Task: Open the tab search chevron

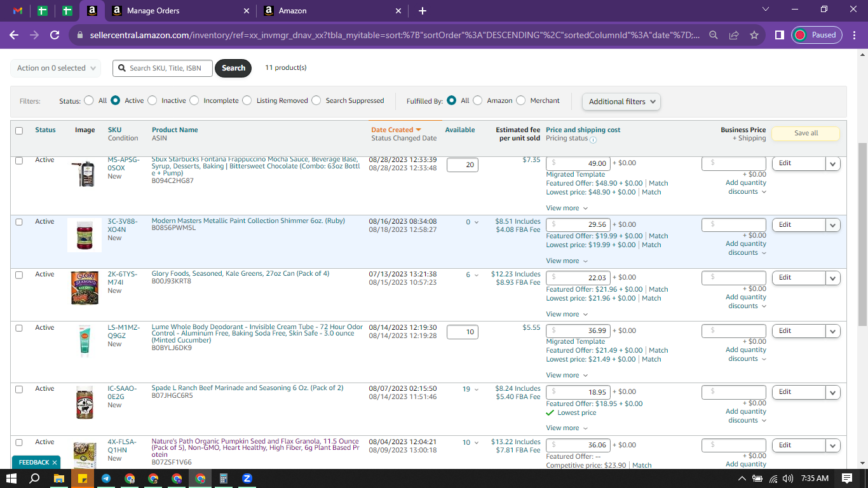Action: point(766,9)
